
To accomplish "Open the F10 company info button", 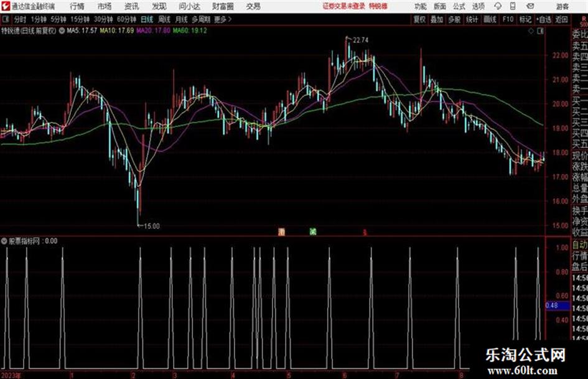I will (x=508, y=19).
